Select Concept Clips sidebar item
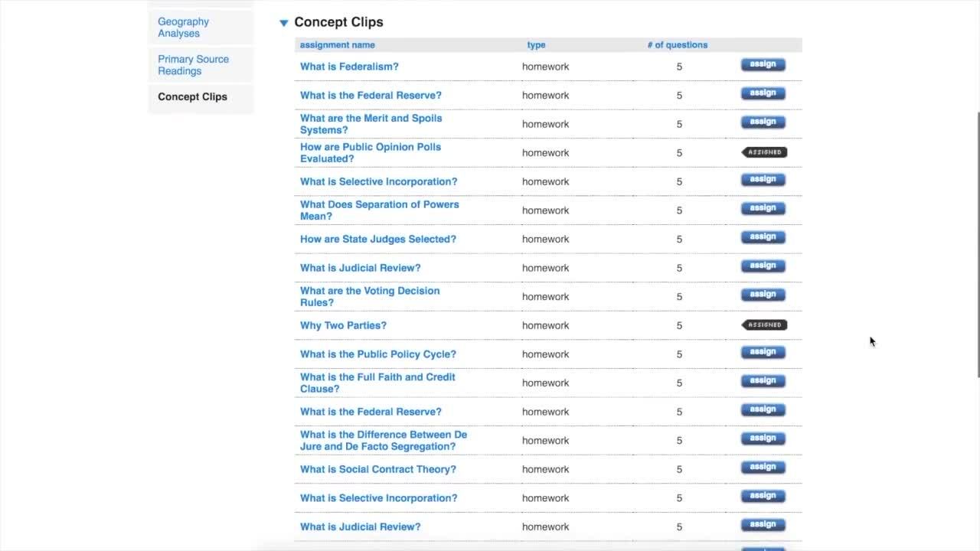Image resolution: width=980 pixels, height=551 pixels. tap(192, 96)
